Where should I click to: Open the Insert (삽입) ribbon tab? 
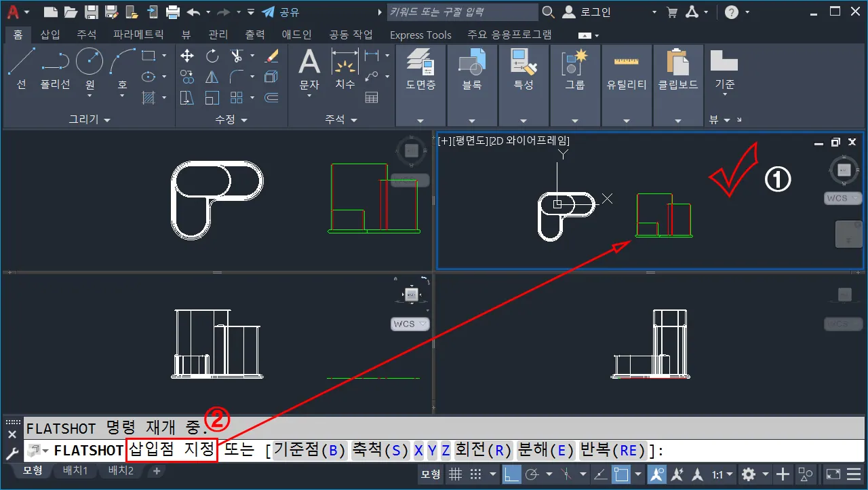(x=50, y=35)
